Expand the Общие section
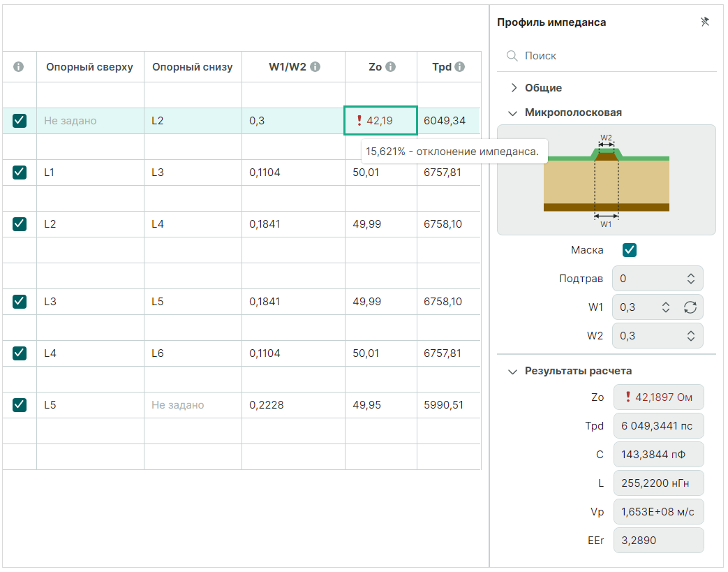Viewport: 728px width, 572px height. point(514,88)
